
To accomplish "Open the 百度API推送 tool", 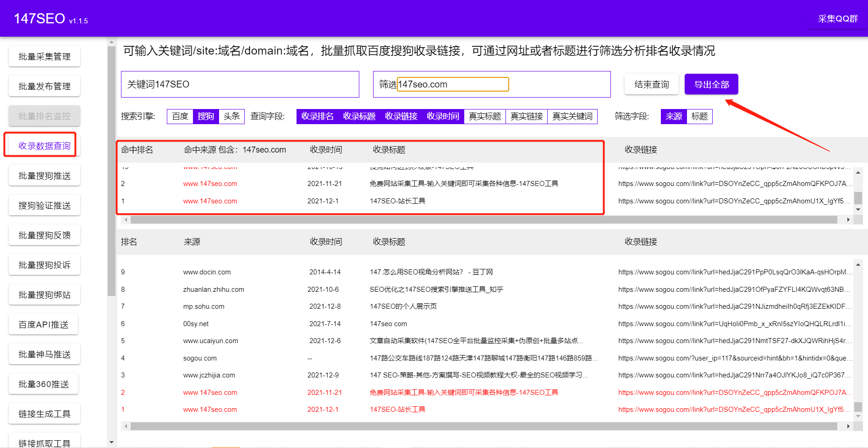I will pyautogui.click(x=43, y=324).
